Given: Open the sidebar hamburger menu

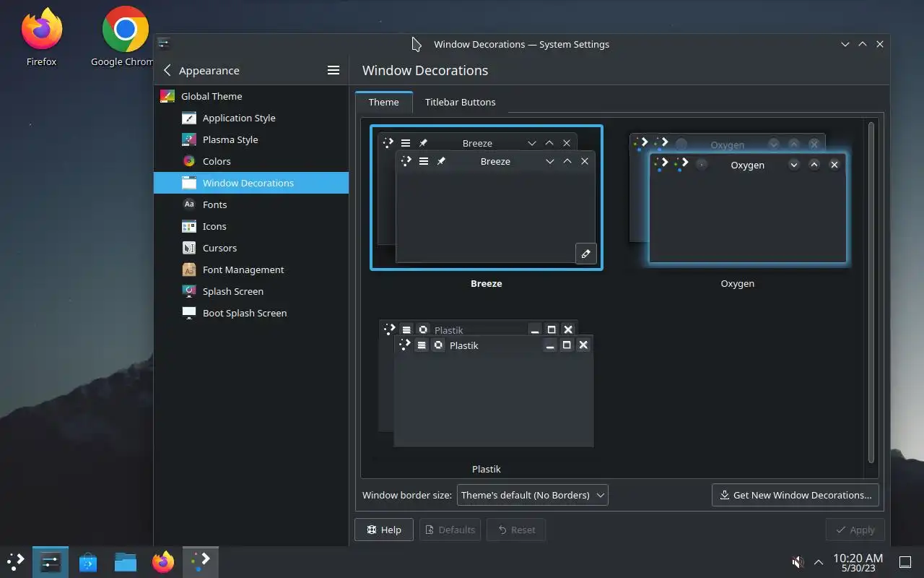Looking at the screenshot, I should pos(334,70).
